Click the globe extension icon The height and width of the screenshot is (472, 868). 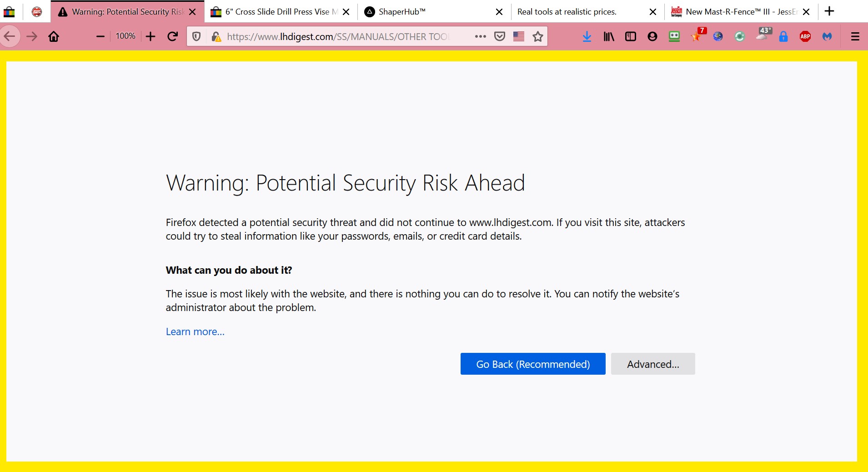click(718, 36)
